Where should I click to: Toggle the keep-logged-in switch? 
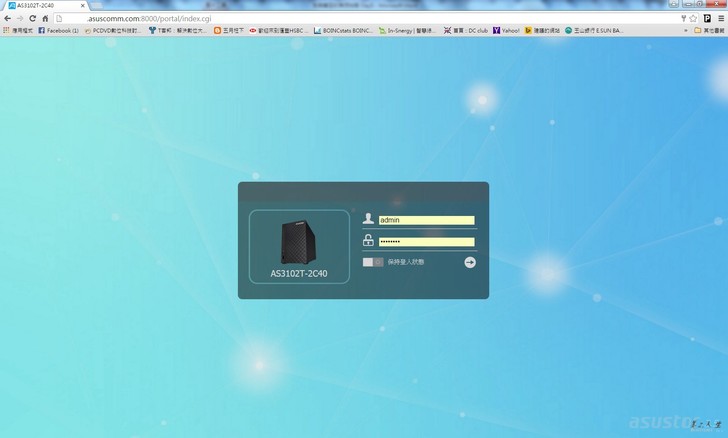click(x=373, y=262)
